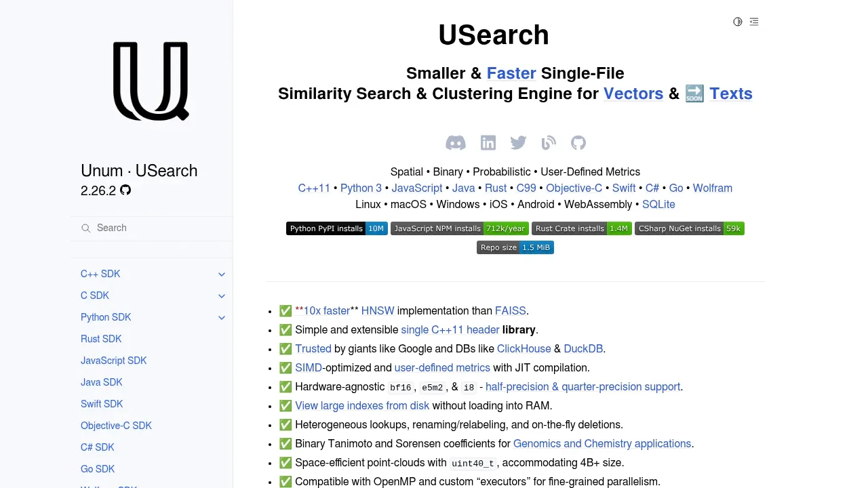Open Genomics and Chemistry applications link
868x488 pixels.
tap(602, 444)
